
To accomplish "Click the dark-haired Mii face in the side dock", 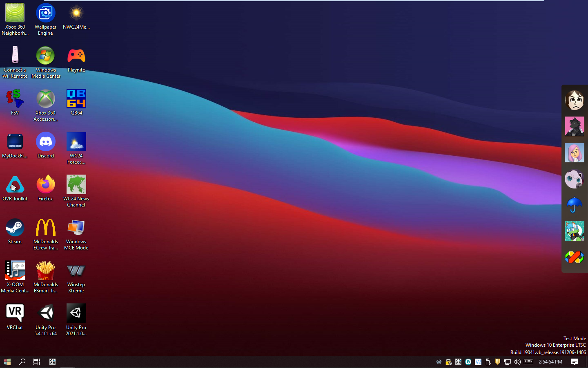I will click(575, 100).
